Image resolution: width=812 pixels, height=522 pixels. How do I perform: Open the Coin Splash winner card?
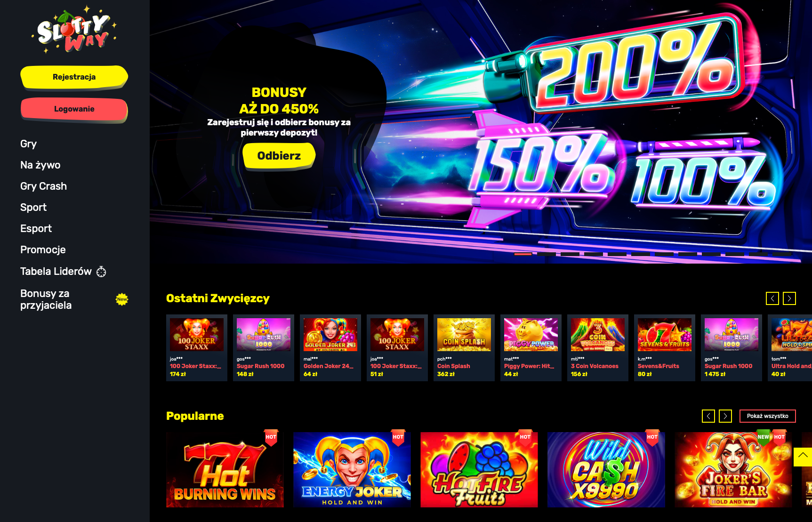click(x=464, y=348)
